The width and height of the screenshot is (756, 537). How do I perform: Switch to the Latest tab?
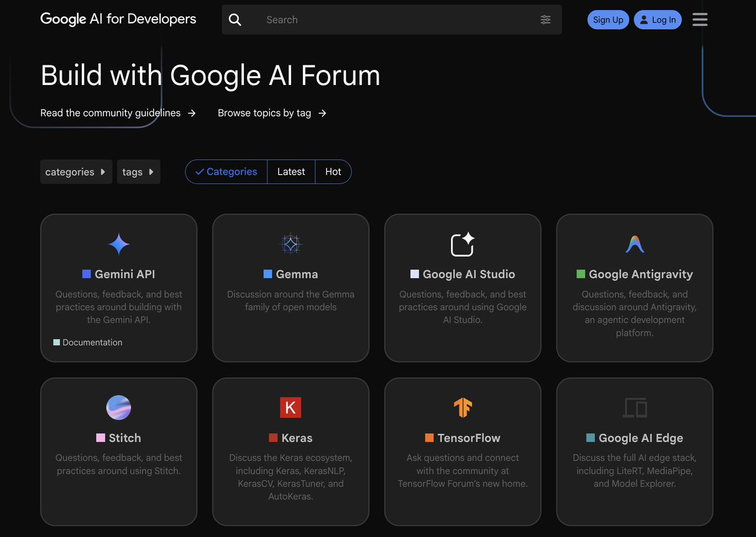tap(291, 172)
